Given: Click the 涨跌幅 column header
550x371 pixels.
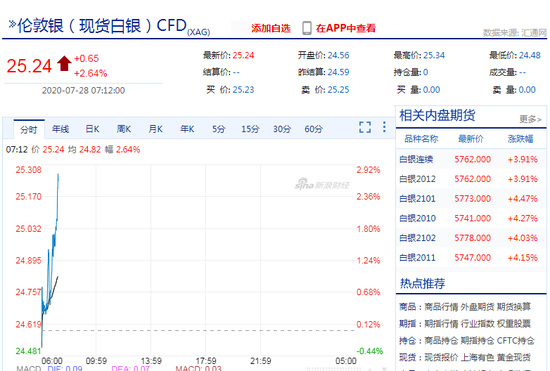Looking at the screenshot, I should 521,139.
